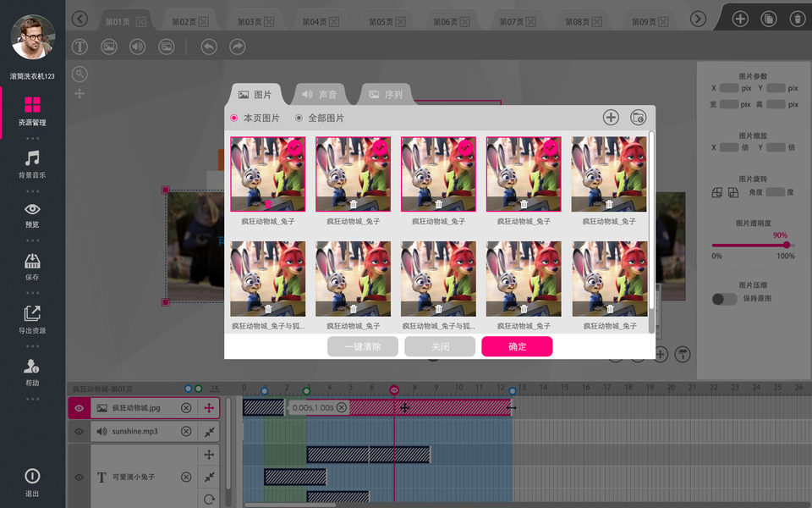The height and width of the screenshot is (508, 812).
Task: Toggle visibility of 疯狂动物城.jpg layer
Action: [x=79, y=408]
